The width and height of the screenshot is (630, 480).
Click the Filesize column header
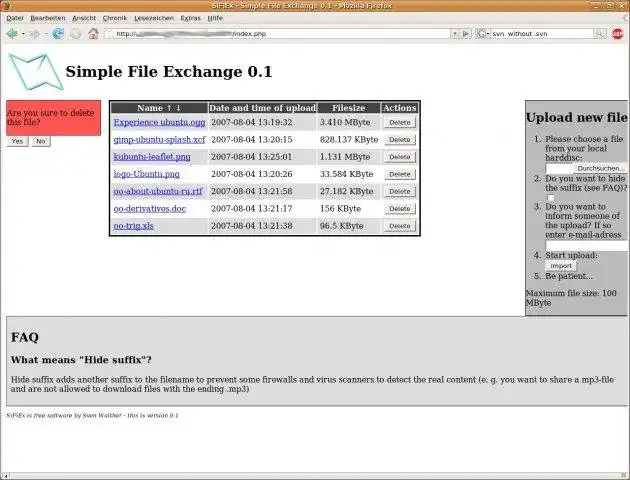349,108
